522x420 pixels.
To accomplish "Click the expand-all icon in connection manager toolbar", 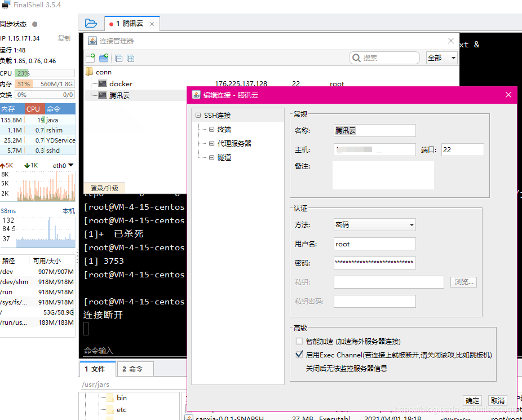I will point(130,58).
